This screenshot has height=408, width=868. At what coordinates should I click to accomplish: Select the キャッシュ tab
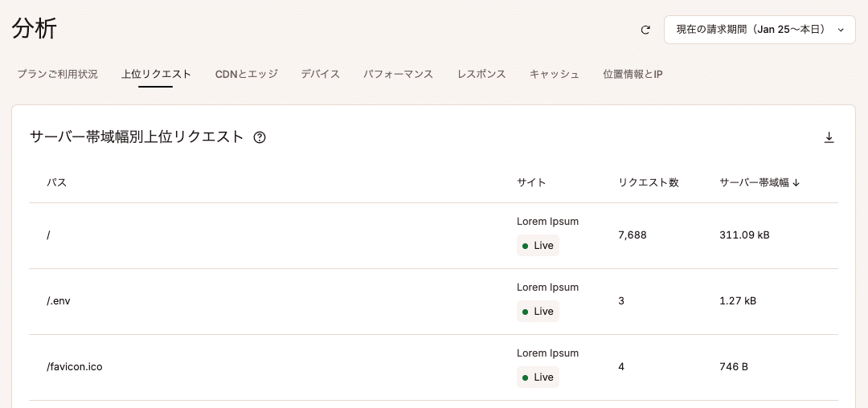tap(555, 74)
